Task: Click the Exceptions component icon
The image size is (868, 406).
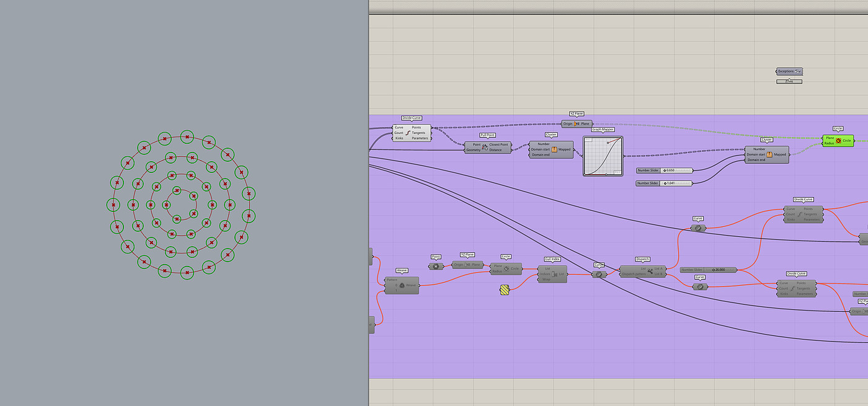Action: tap(798, 71)
